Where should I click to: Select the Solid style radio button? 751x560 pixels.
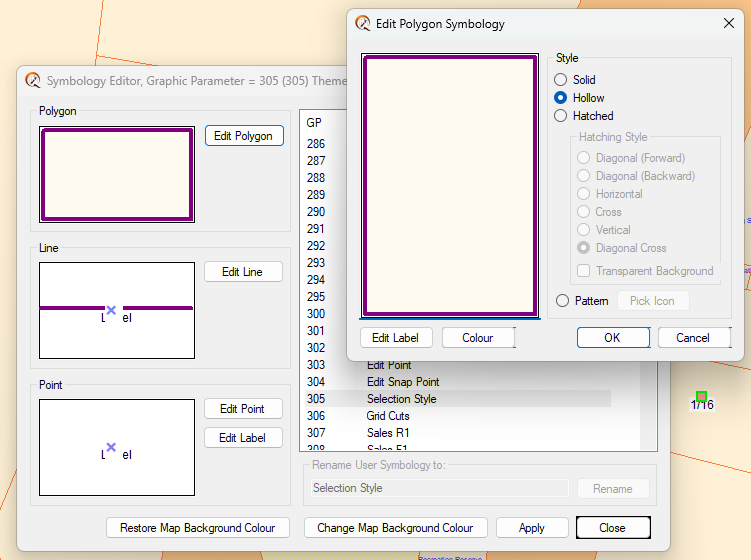pyautogui.click(x=561, y=80)
